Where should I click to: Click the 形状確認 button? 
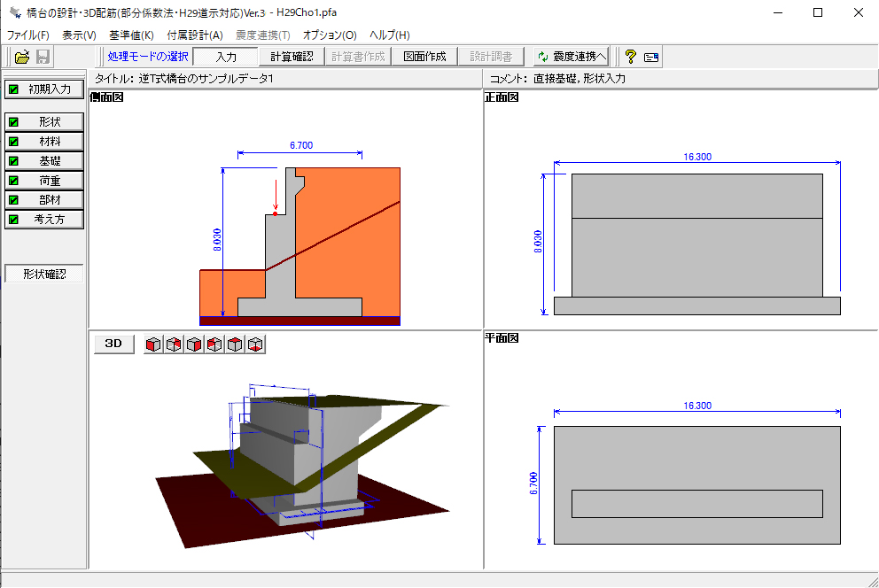[44, 274]
